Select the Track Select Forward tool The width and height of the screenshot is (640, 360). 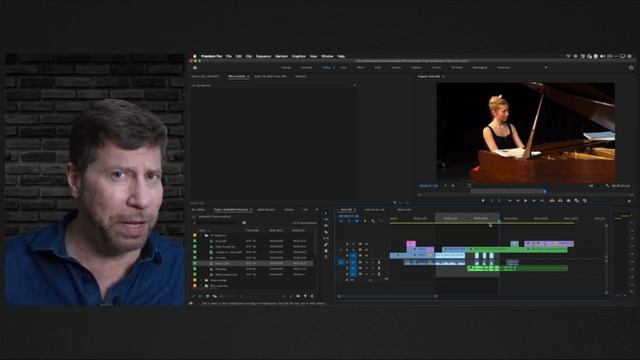pos(326,220)
